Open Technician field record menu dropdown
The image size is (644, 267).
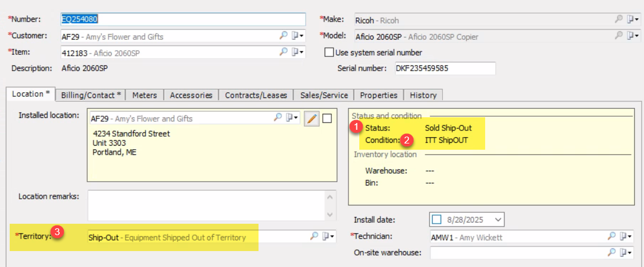(626, 236)
